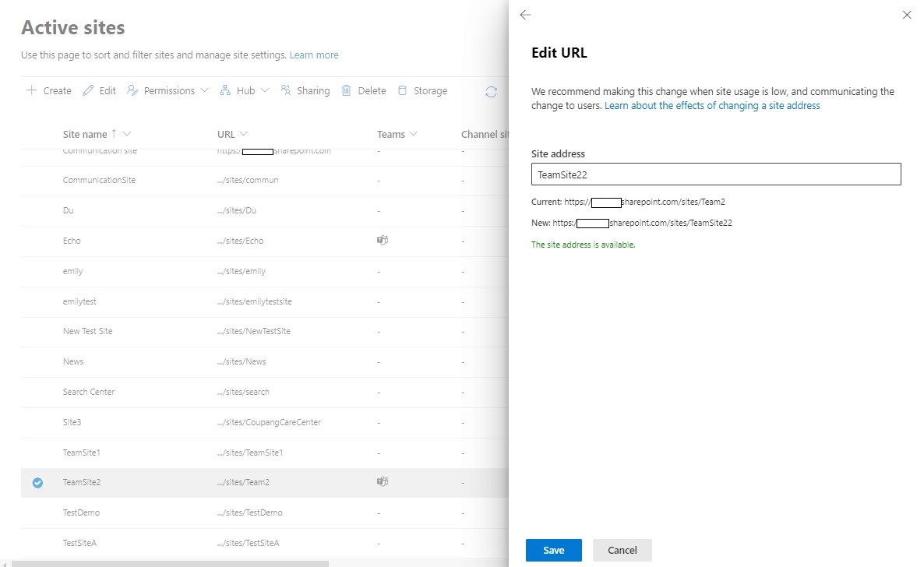Choose Edit in the command bar
The image size is (924, 567).
point(100,91)
